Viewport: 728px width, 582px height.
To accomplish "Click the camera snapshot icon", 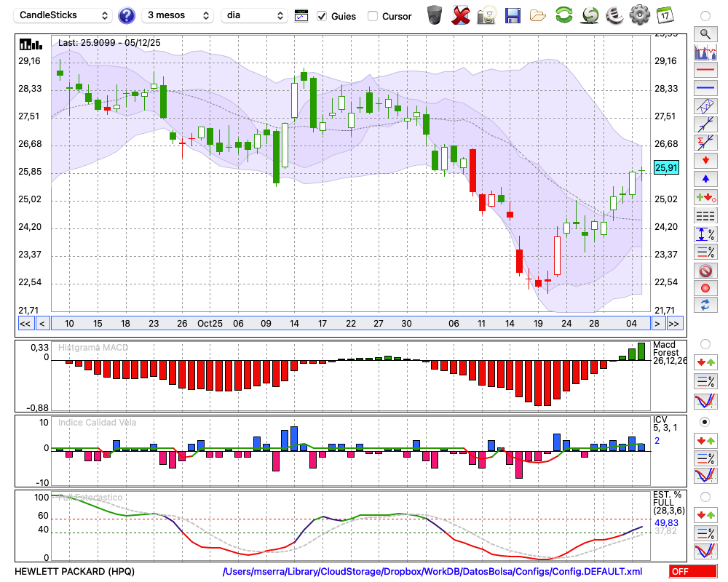I will pyautogui.click(x=486, y=15).
